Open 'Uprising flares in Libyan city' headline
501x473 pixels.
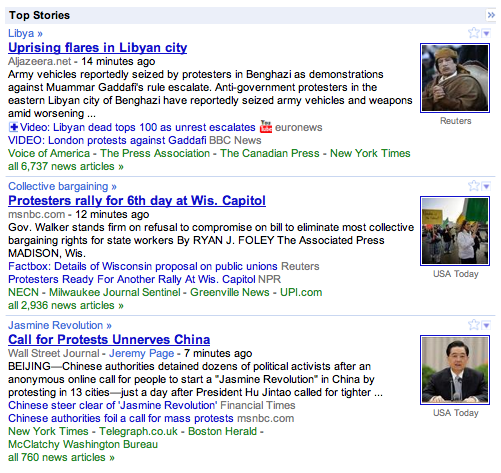pos(97,47)
